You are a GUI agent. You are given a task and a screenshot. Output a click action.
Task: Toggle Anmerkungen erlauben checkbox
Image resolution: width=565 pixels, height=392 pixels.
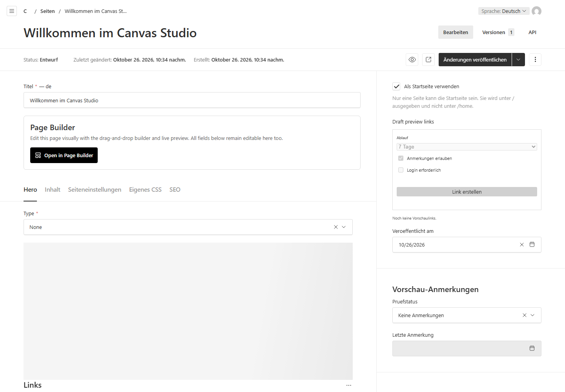401,158
